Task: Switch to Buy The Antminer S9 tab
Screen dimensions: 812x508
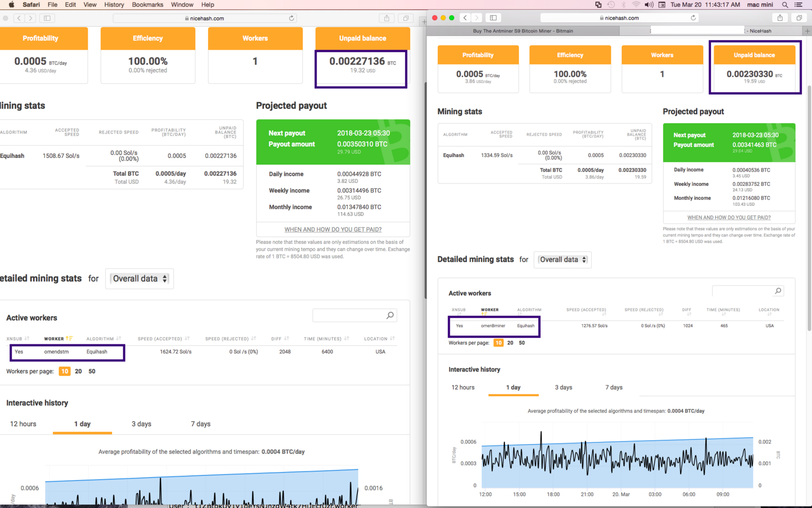Action: (x=523, y=31)
